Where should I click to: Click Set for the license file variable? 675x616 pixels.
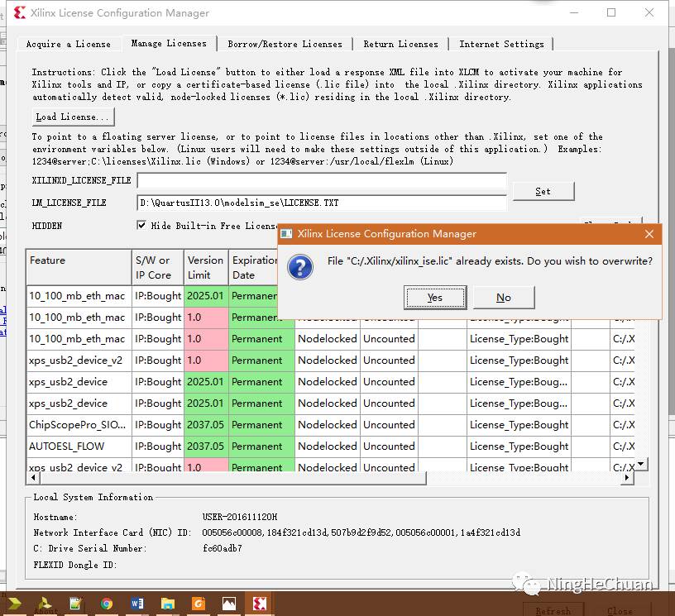pyautogui.click(x=543, y=191)
